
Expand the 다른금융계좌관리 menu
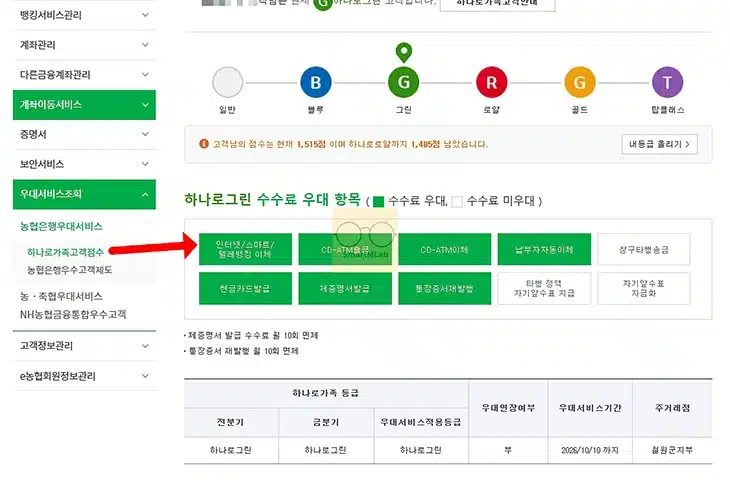point(84,75)
